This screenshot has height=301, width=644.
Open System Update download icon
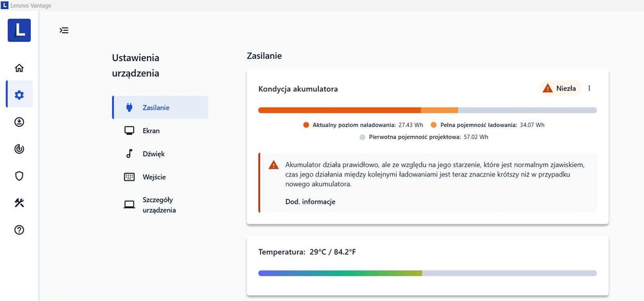(x=19, y=122)
